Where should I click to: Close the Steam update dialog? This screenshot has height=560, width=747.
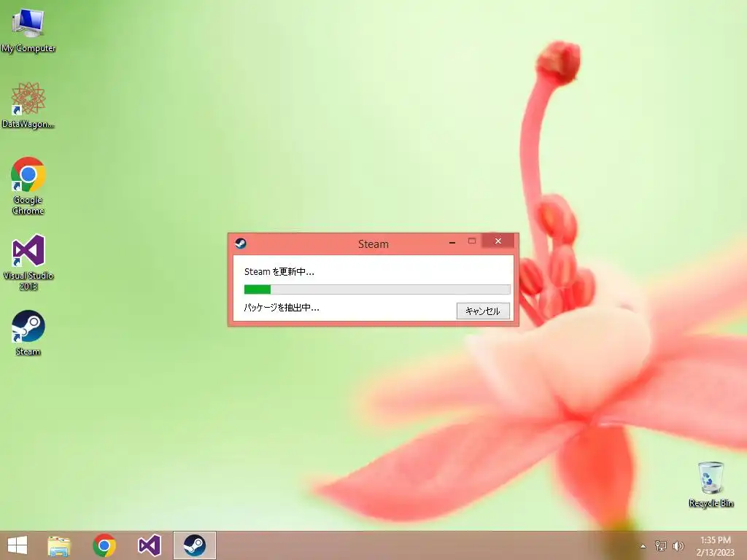tap(498, 241)
